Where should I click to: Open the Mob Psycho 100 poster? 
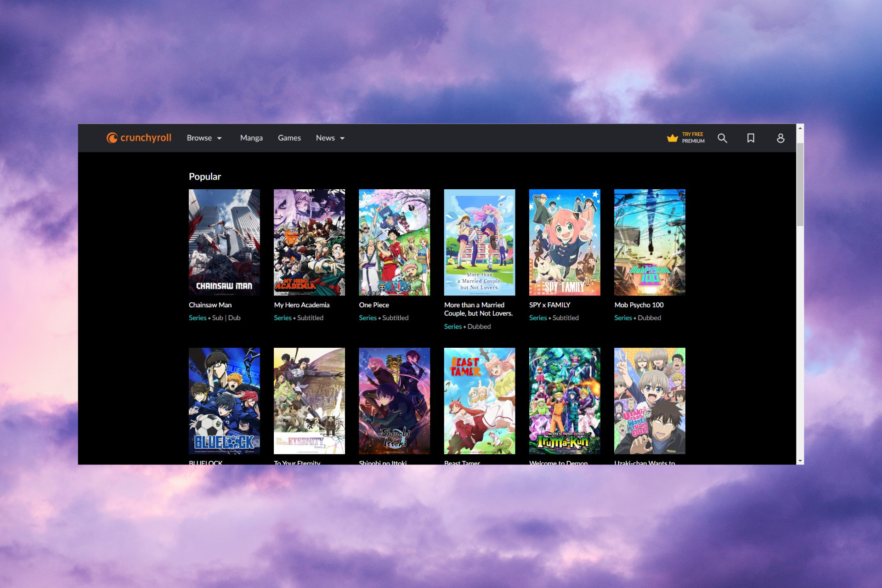coord(650,242)
